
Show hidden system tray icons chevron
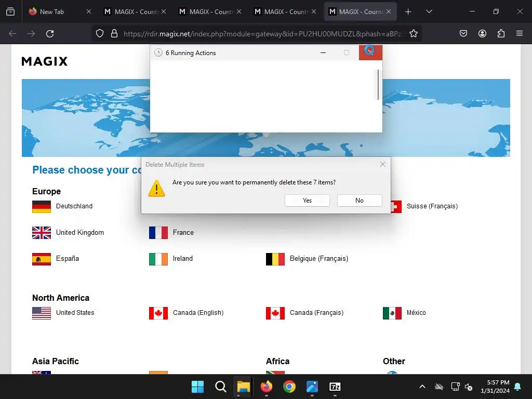(x=422, y=387)
